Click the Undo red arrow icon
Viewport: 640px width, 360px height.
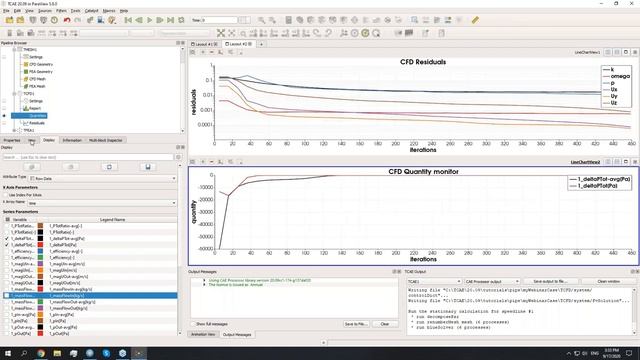point(67,20)
